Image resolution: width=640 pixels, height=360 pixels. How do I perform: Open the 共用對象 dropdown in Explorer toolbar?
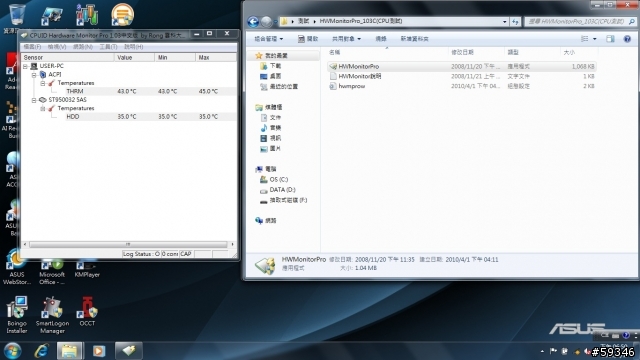click(346, 39)
